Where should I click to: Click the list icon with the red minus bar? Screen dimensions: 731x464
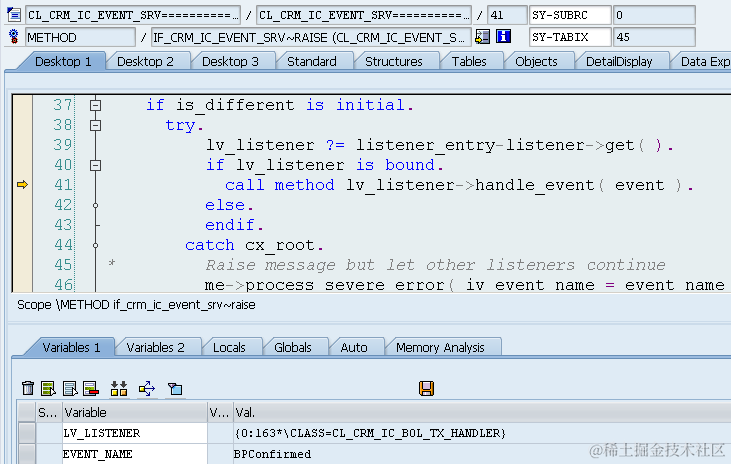pos(91,388)
